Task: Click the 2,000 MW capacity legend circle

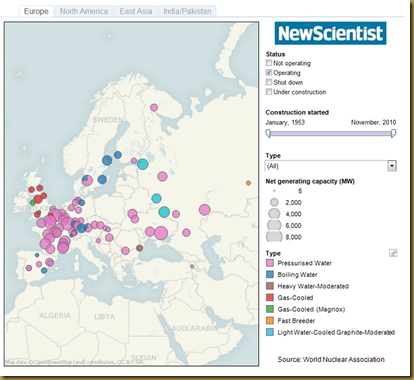Action: [274, 202]
